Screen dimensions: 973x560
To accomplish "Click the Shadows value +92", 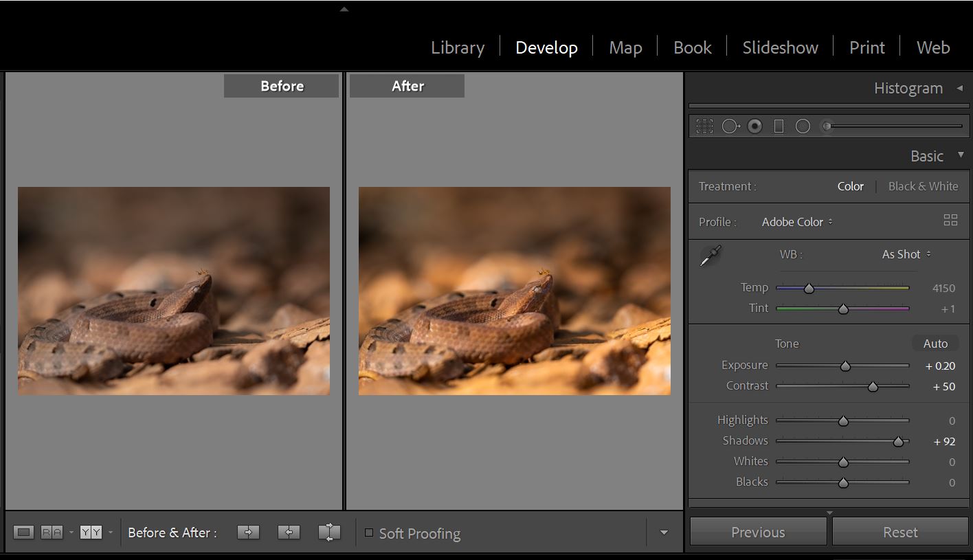I will 944,441.
